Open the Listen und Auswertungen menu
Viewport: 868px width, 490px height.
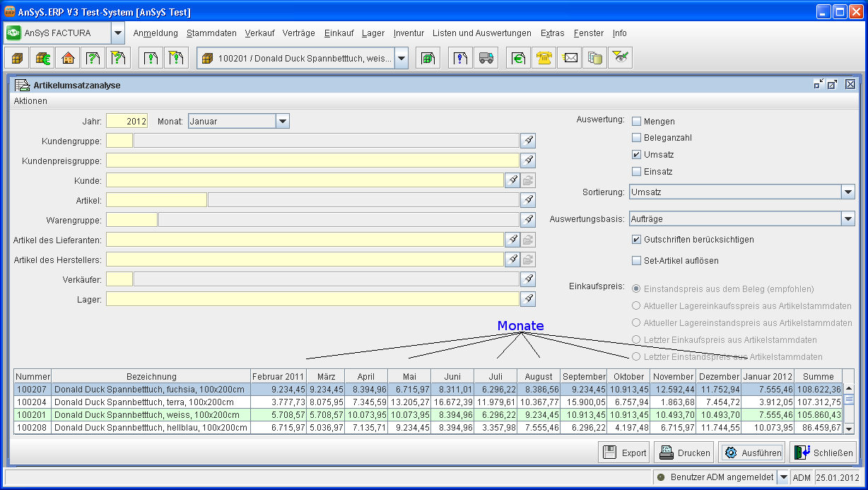pyautogui.click(x=481, y=33)
